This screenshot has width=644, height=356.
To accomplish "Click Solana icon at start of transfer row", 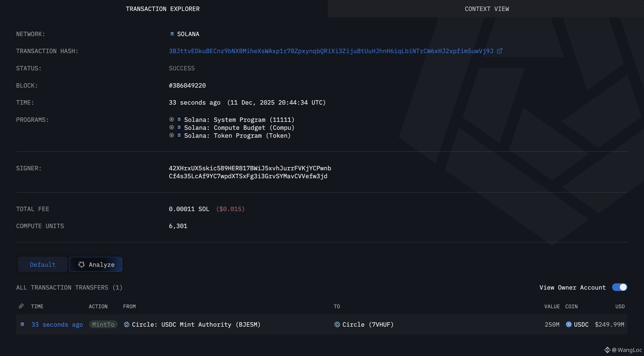I will (22, 325).
